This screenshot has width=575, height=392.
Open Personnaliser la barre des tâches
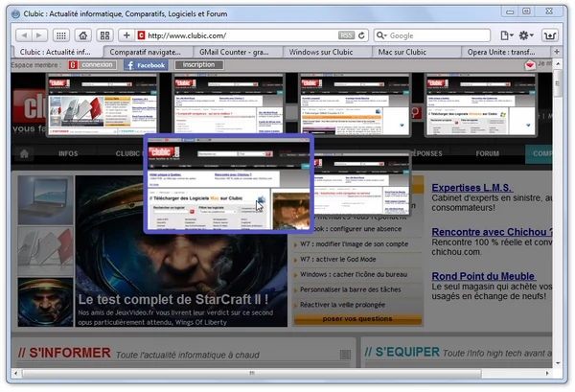(x=350, y=289)
